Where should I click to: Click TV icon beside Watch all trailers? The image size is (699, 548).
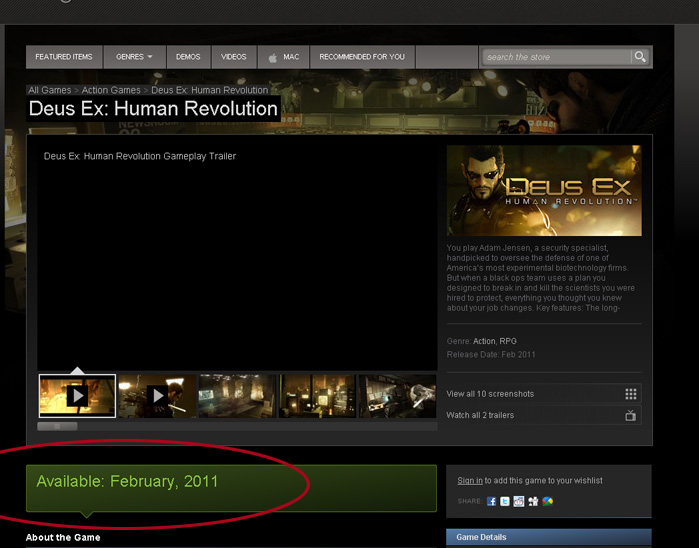pyautogui.click(x=630, y=415)
